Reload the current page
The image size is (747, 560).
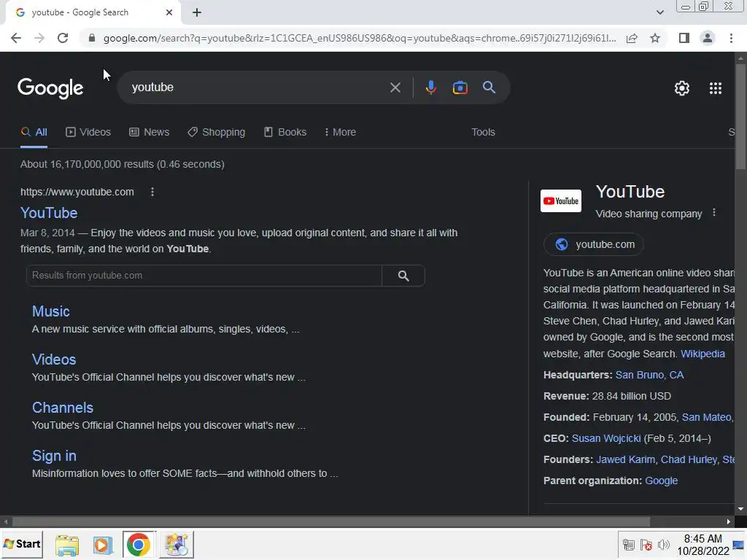coord(63,38)
